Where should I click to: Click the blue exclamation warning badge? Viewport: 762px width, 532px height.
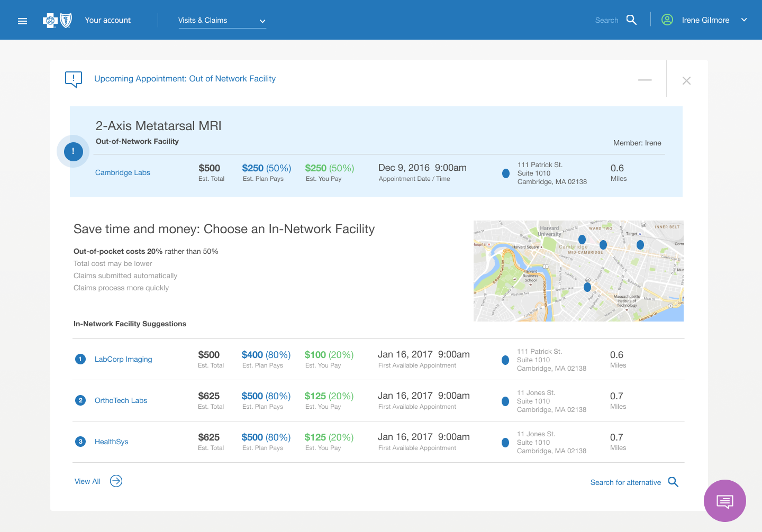click(x=73, y=152)
